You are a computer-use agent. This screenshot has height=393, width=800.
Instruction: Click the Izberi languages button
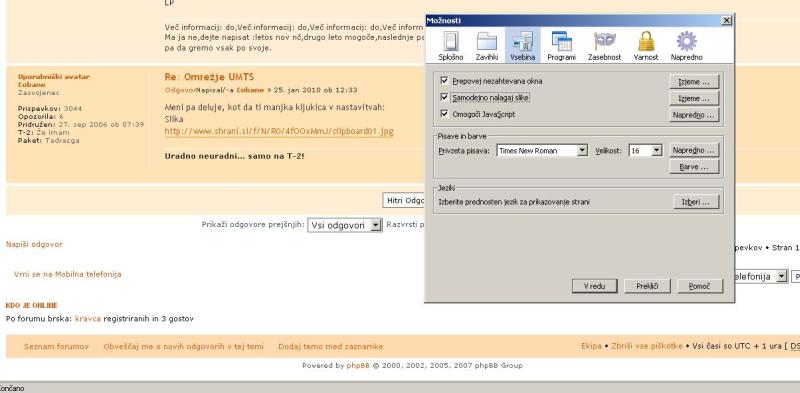click(x=696, y=202)
